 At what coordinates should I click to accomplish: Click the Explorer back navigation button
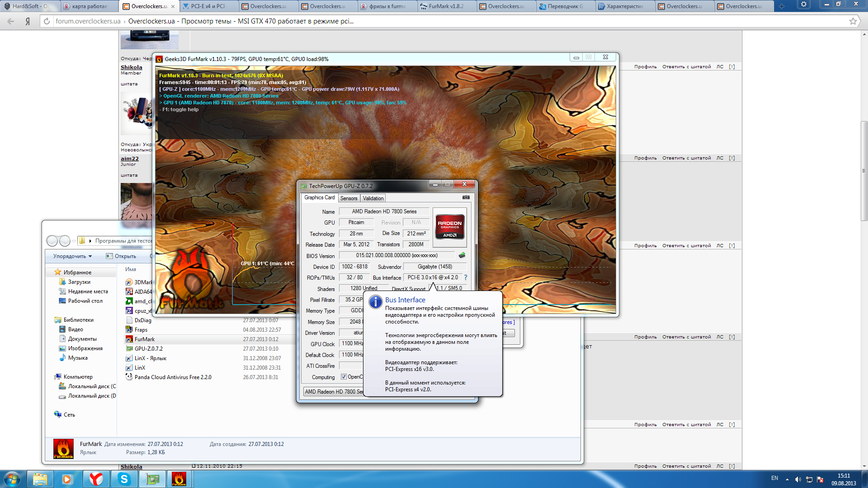pos(52,241)
